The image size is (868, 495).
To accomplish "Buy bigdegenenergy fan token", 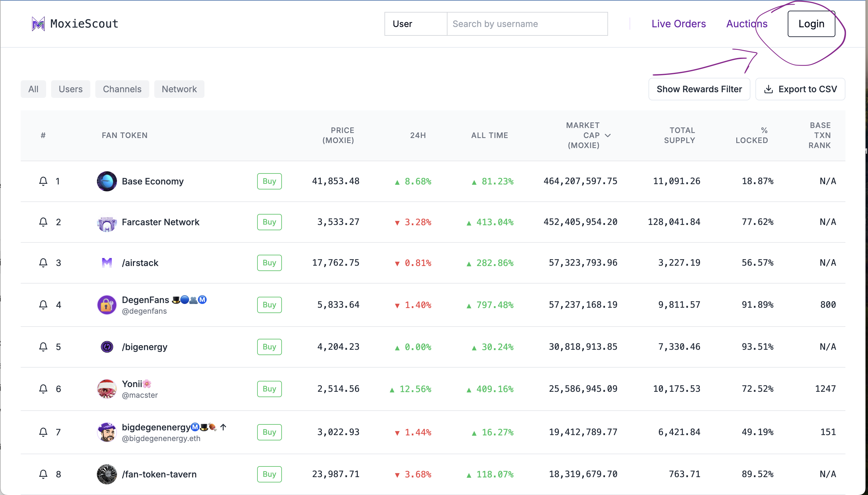I will (269, 432).
